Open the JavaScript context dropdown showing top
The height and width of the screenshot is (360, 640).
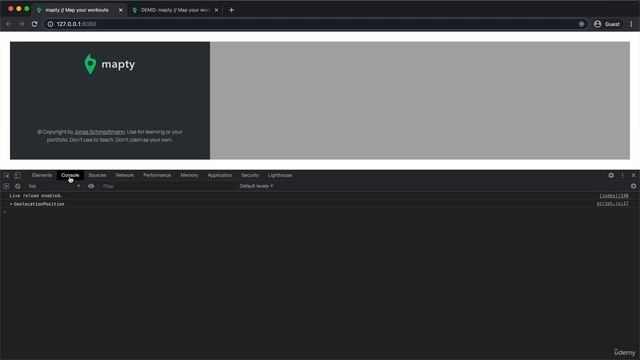(54, 186)
